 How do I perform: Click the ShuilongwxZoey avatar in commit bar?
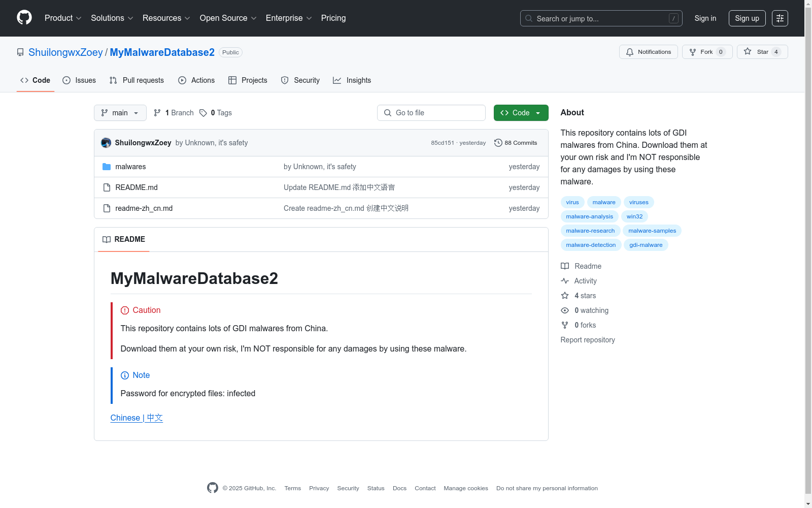[106, 143]
